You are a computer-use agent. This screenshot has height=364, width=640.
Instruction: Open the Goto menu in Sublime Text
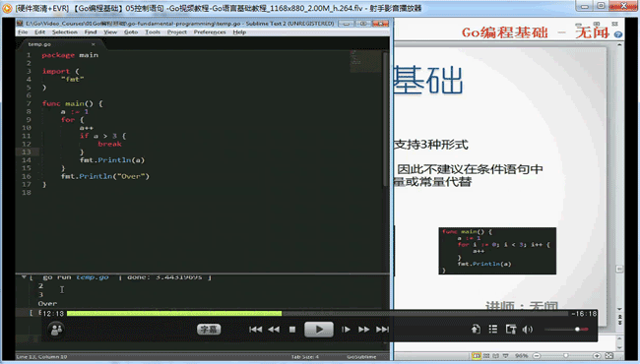click(131, 31)
